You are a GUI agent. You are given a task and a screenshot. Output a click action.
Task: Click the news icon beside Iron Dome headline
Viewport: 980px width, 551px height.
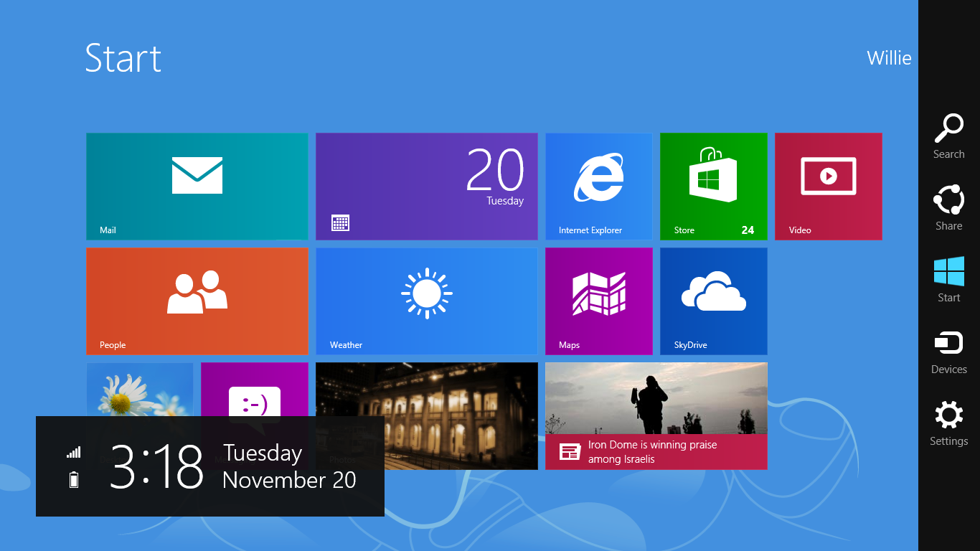(570, 452)
